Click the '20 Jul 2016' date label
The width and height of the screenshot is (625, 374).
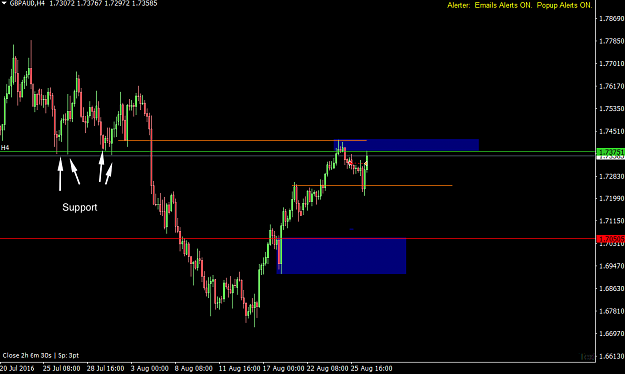coord(17,368)
